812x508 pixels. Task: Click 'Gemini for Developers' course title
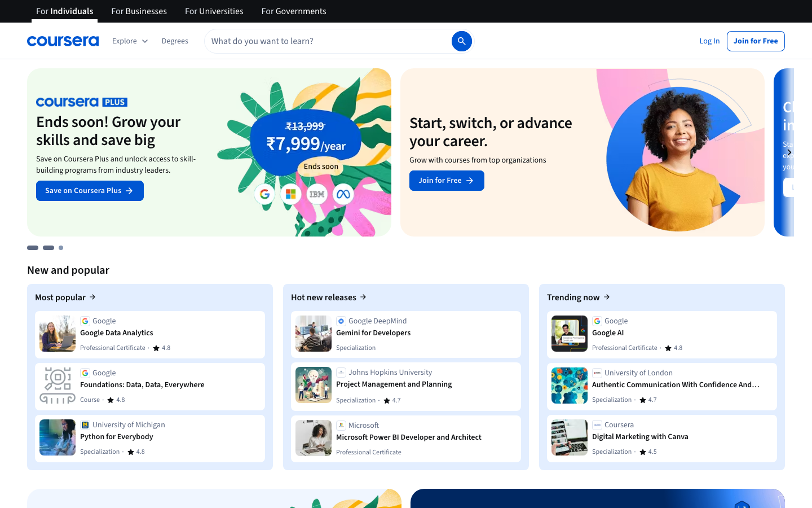[x=373, y=333]
